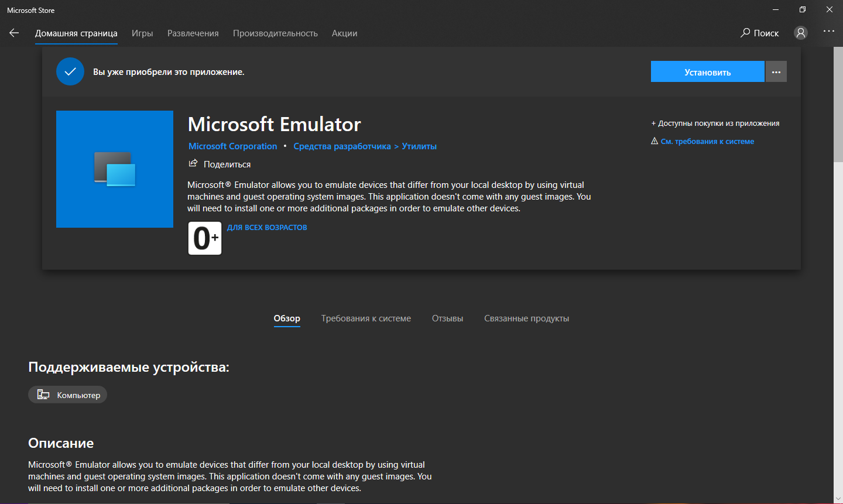Open the Утилиты subcategory link

pos(419,146)
